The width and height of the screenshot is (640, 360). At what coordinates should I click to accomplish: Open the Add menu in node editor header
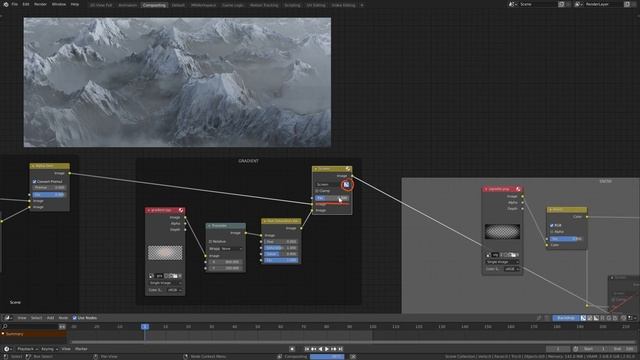coord(50,318)
